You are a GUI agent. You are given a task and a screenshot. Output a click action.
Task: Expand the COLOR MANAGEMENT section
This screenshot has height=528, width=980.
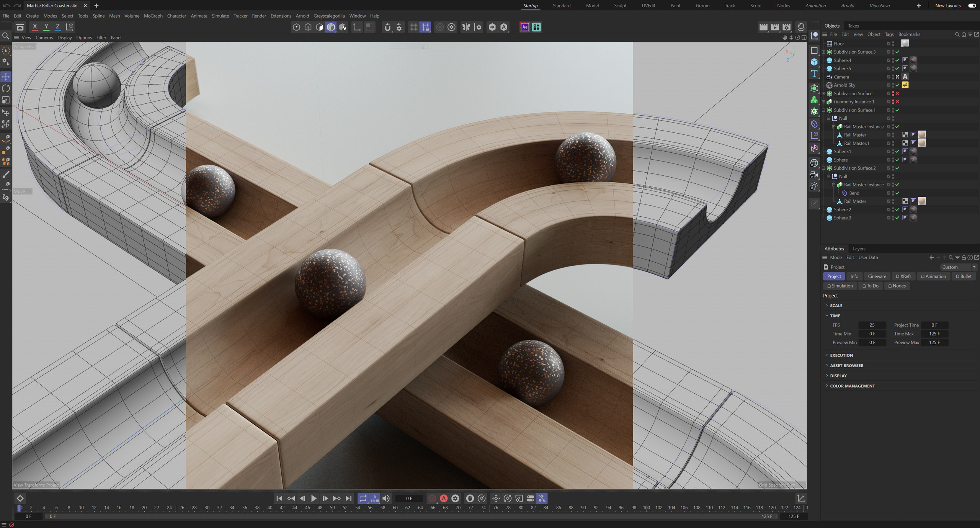852,386
